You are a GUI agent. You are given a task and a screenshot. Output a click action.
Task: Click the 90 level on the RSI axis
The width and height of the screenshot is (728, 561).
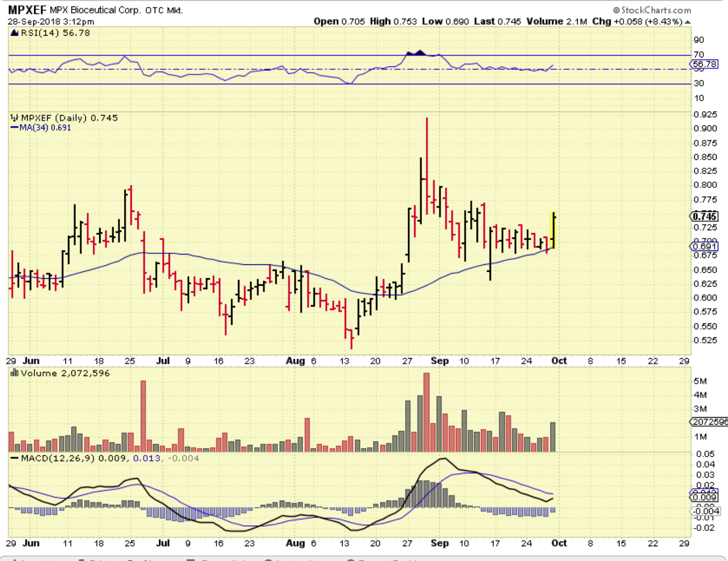[699, 40]
